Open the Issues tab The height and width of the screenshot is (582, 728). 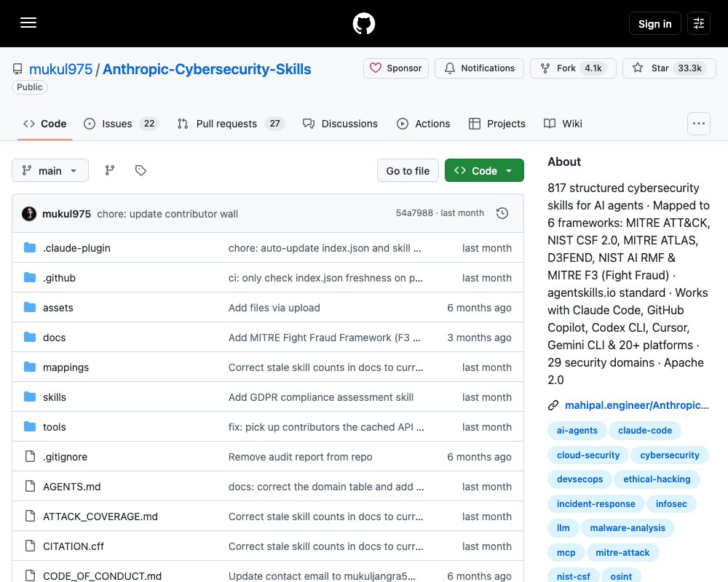(x=121, y=124)
